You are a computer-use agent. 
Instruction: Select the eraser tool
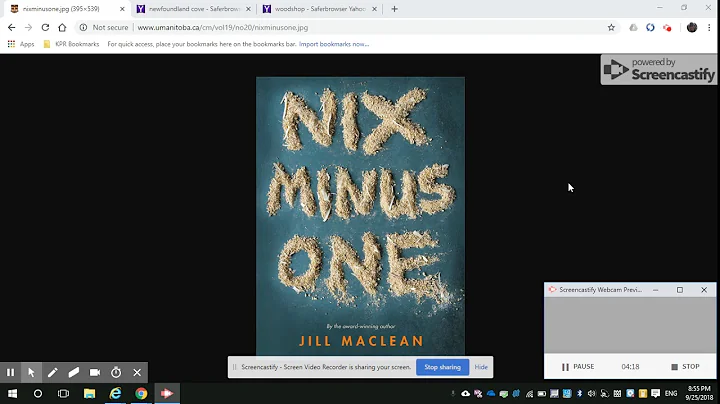coord(73,372)
